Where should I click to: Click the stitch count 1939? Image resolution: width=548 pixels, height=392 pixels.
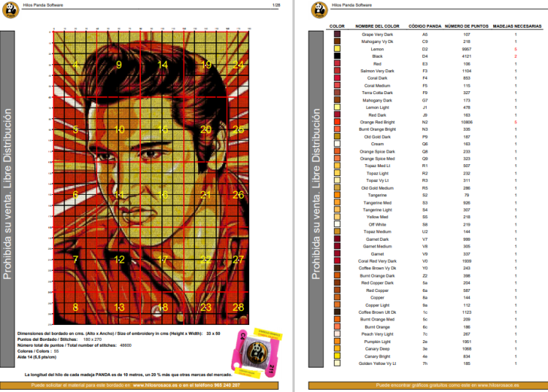[x=467, y=261]
